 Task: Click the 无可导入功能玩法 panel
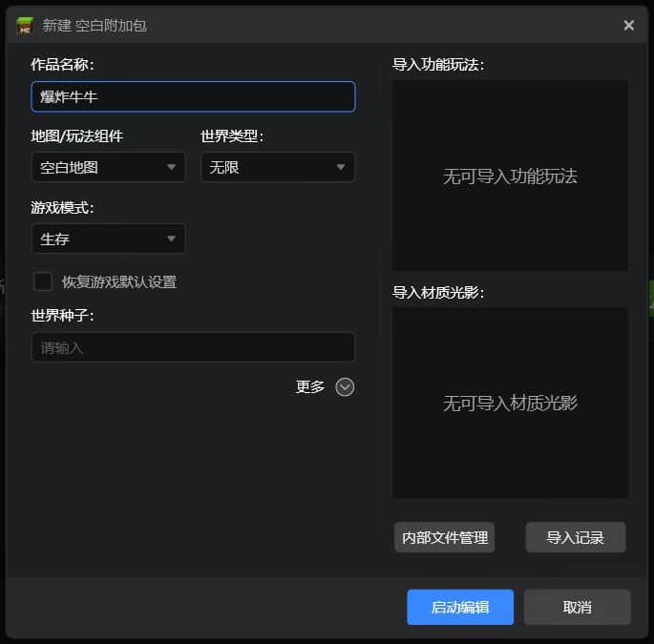[510, 177]
